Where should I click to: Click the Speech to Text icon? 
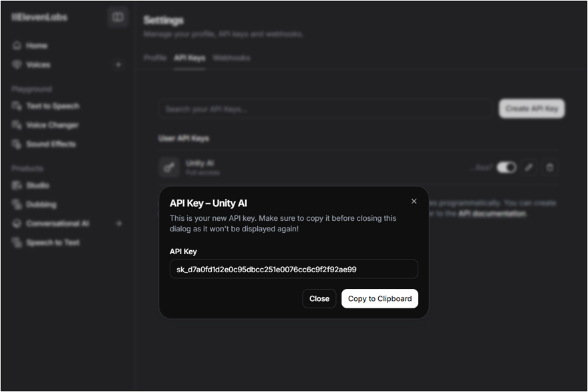[x=17, y=243]
